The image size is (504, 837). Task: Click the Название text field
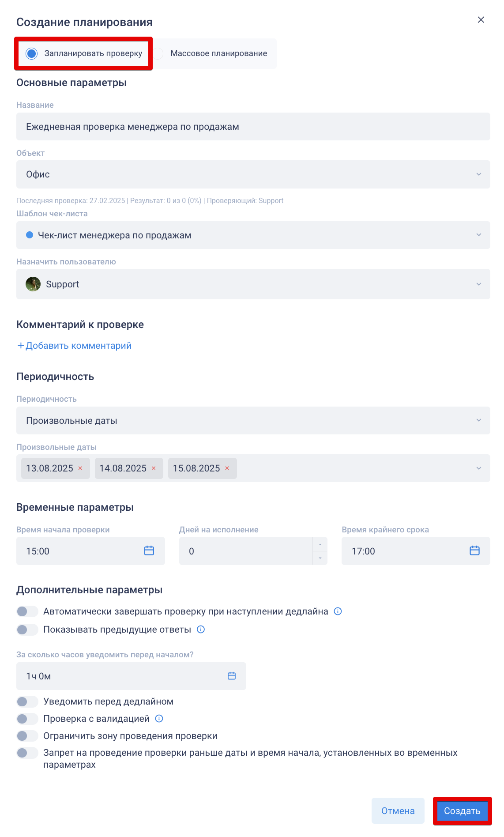[253, 127]
